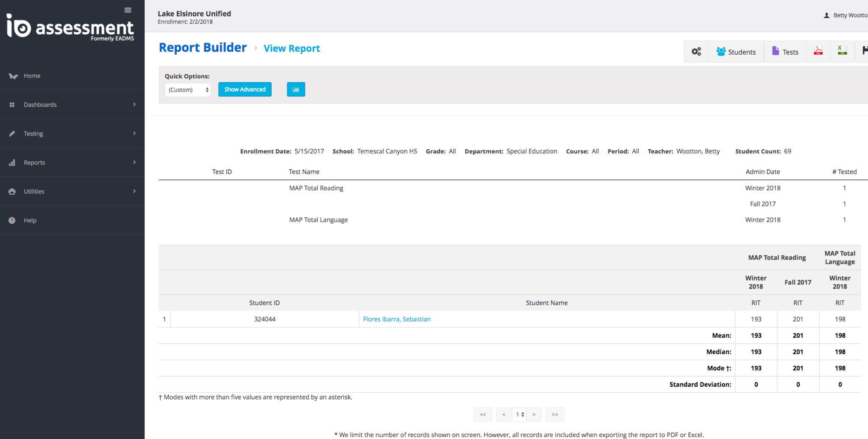This screenshot has height=439, width=868.
Task: Open the Students filter button
Action: click(x=736, y=52)
